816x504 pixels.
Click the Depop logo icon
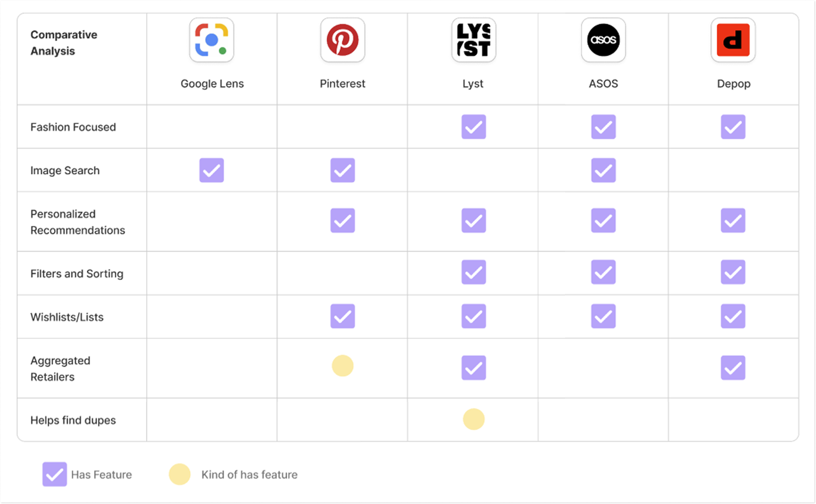coord(733,40)
